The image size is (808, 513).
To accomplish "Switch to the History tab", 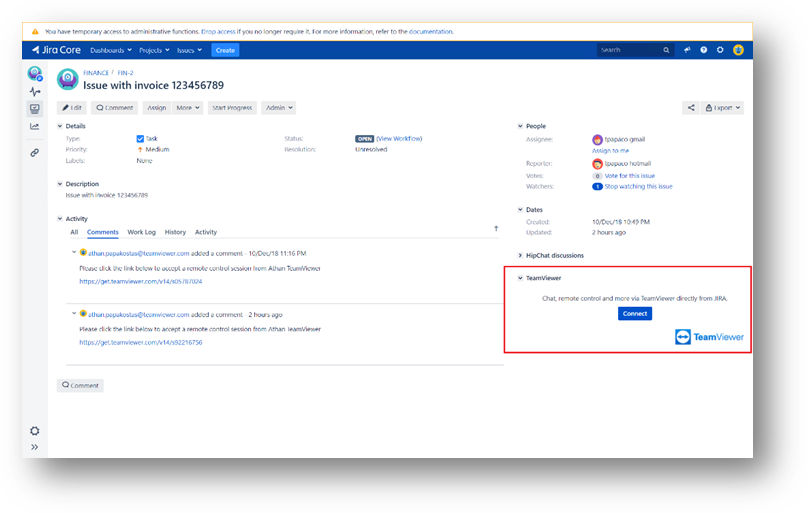I will (x=175, y=232).
